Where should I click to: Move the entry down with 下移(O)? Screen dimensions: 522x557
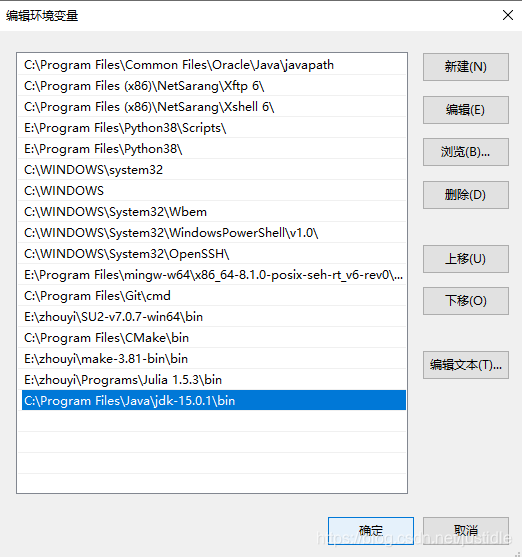[466, 301]
